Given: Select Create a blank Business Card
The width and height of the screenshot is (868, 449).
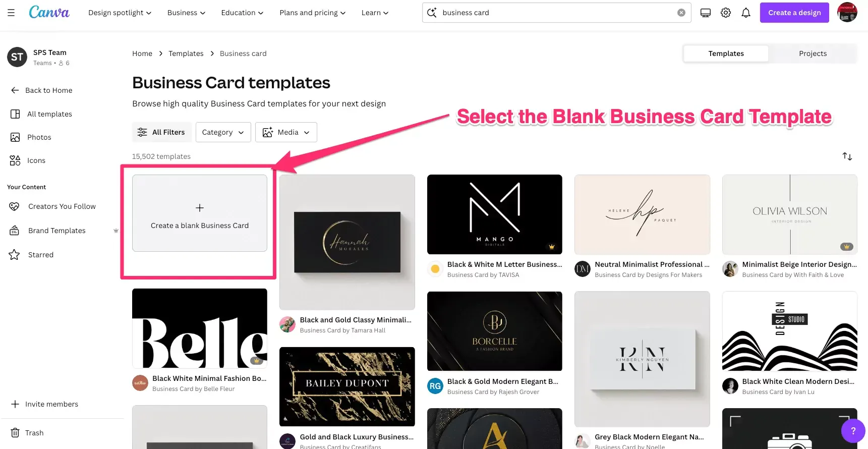Looking at the screenshot, I should click(x=200, y=213).
